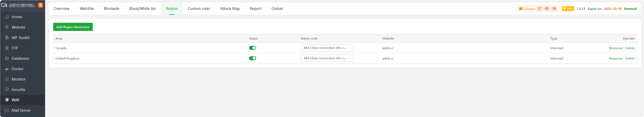Click the Add Region Restriction button

click(73, 27)
